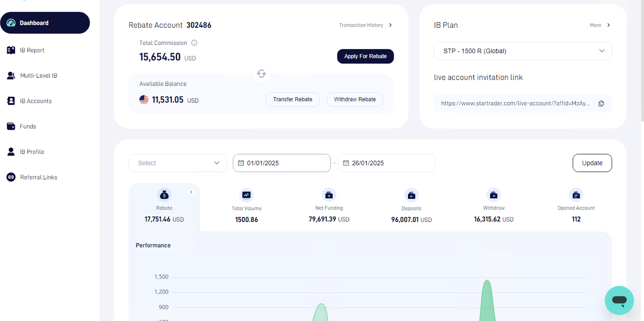
Task: Edit start date 01/01/2025 field
Action: (x=282, y=163)
